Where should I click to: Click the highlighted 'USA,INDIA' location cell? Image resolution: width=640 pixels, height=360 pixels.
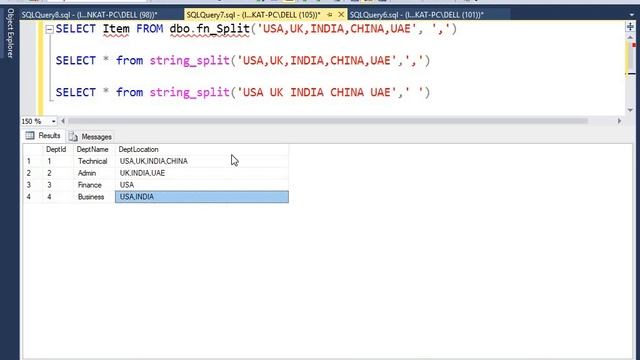pyautogui.click(x=202, y=197)
